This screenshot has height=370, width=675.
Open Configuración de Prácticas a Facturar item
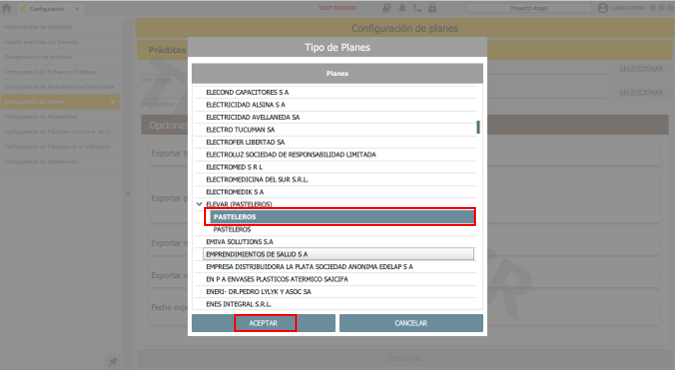point(59,132)
